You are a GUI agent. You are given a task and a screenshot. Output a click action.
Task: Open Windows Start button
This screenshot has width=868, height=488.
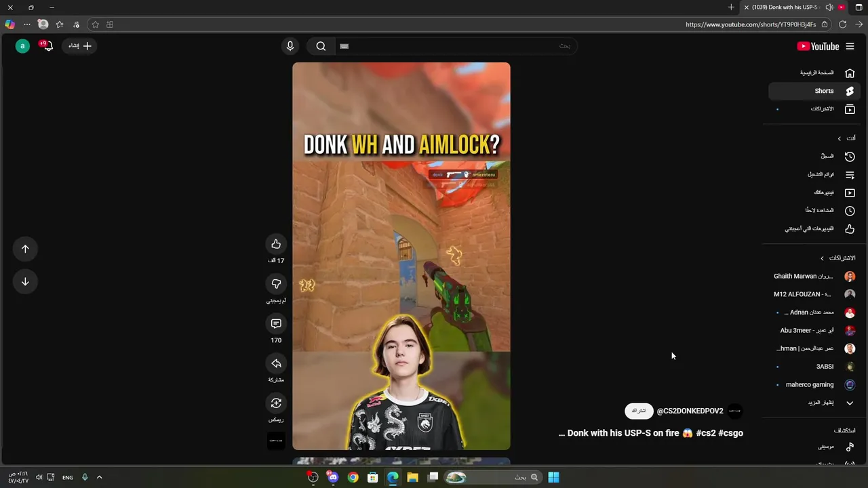coord(553,477)
